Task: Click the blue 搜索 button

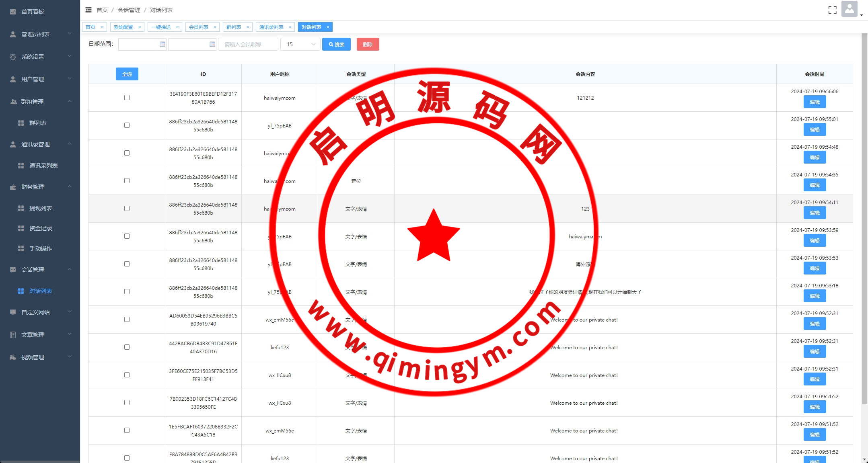Action: click(x=336, y=44)
